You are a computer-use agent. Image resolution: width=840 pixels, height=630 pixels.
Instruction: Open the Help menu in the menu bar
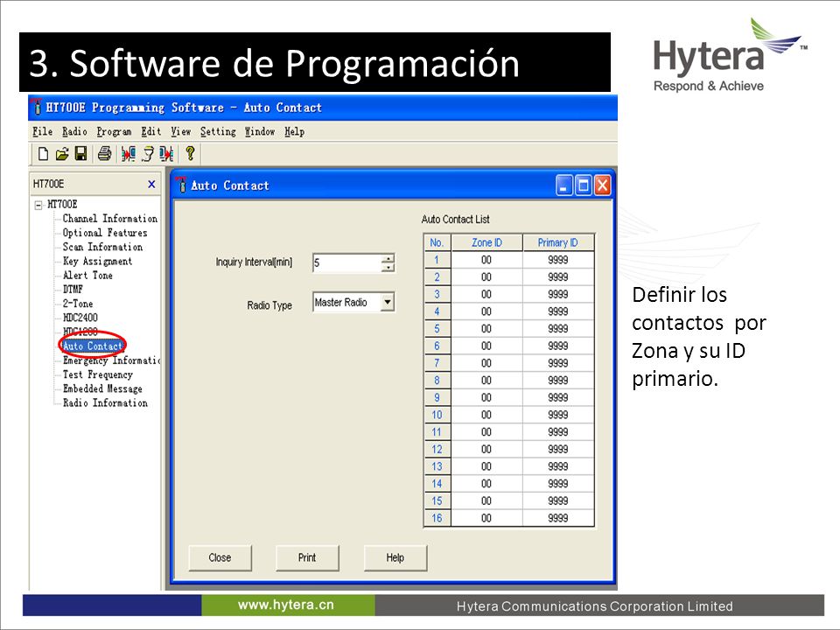[x=295, y=132]
